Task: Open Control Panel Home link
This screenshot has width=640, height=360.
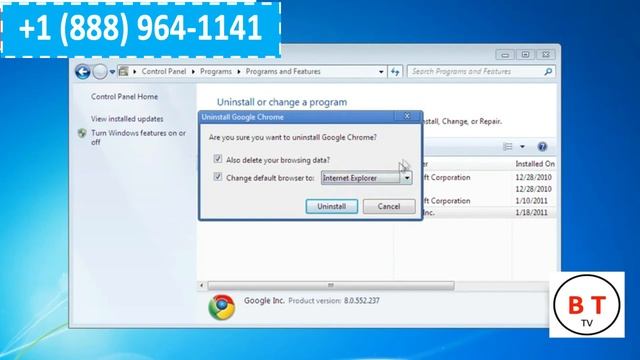Action: [x=124, y=97]
